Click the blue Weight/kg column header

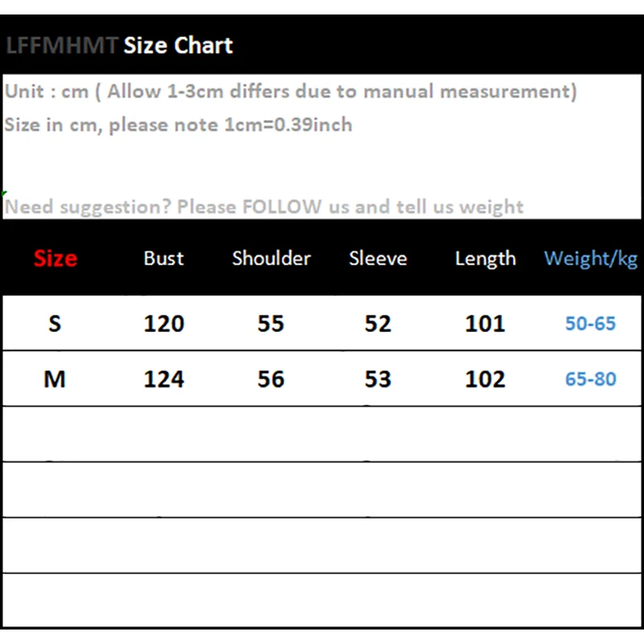pos(591,258)
